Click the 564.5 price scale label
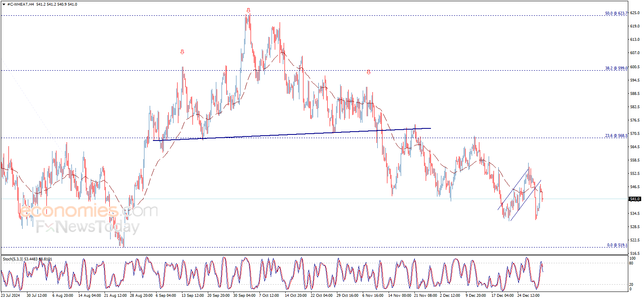The image size is (644, 300). pyautogui.click(x=635, y=147)
